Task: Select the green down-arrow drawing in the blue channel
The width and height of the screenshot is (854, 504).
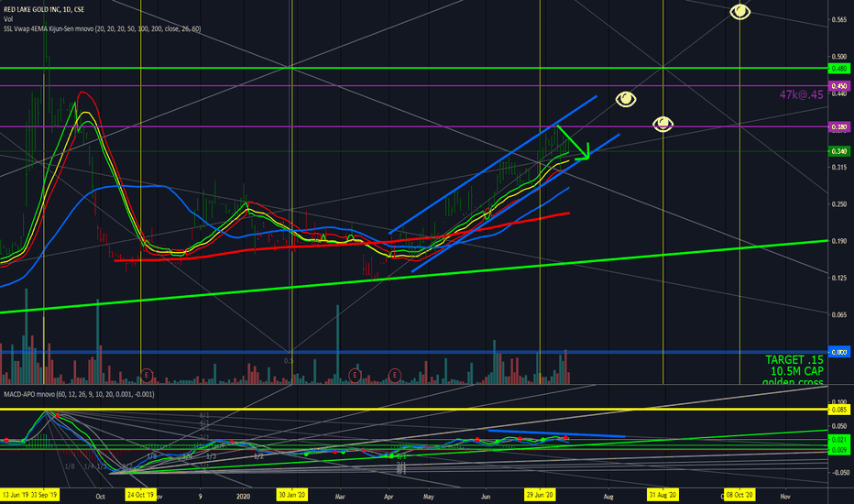Action: coord(573,143)
